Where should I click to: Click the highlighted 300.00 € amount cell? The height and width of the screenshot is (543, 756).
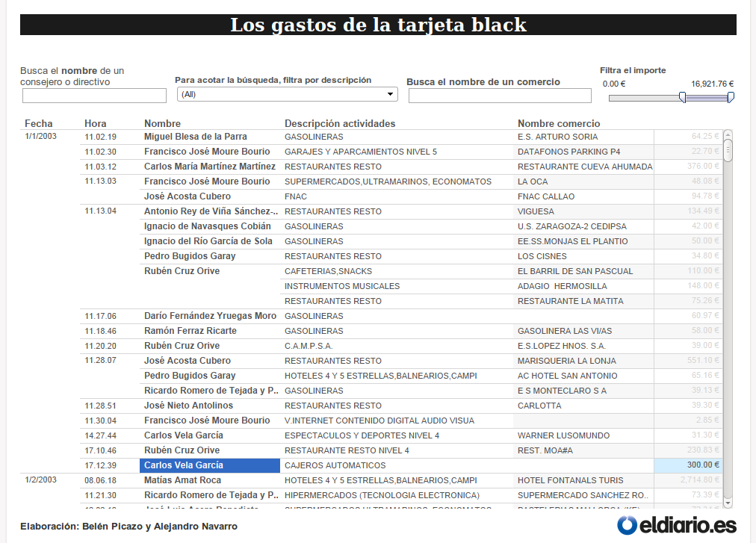click(688, 465)
